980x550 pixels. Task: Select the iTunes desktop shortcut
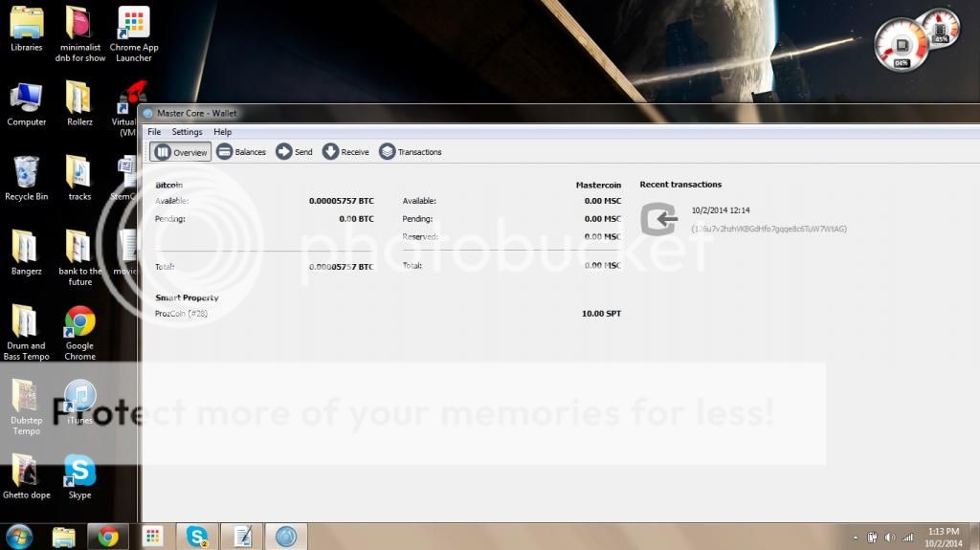pyautogui.click(x=80, y=403)
